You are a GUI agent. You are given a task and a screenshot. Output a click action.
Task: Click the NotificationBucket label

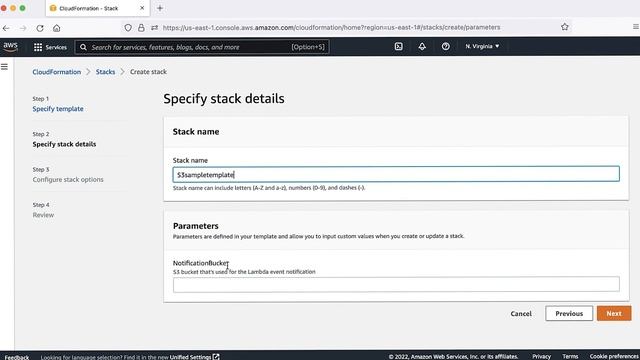pyautogui.click(x=201, y=263)
